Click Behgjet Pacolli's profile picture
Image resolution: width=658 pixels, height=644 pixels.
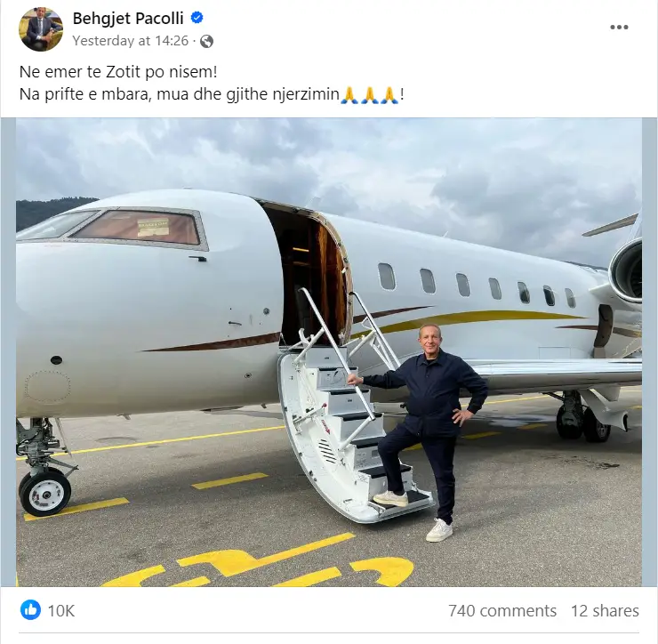[41, 29]
